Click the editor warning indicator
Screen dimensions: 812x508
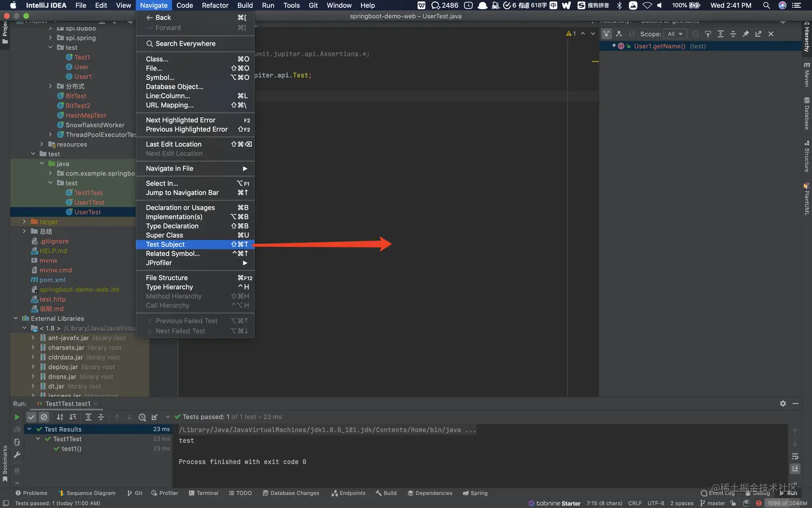coord(571,34)
